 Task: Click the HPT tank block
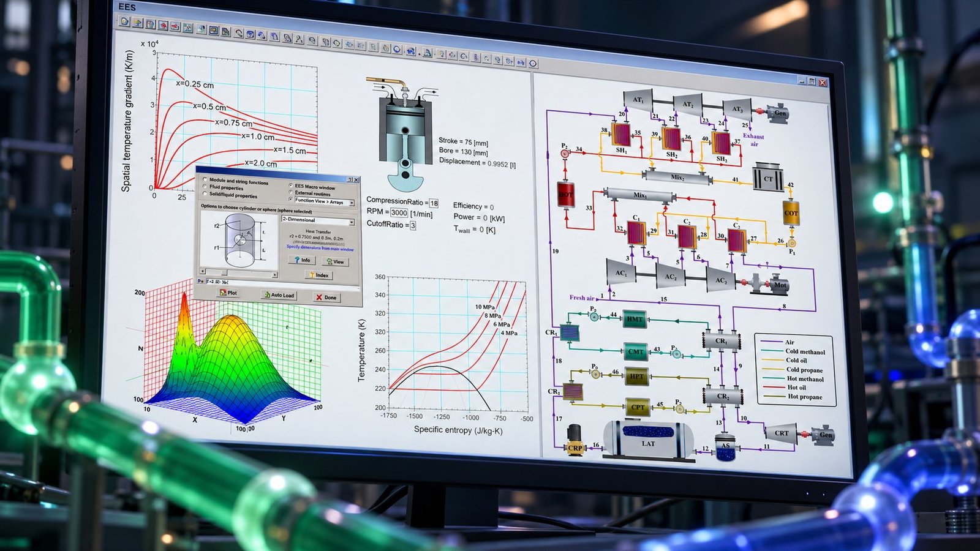pyautogui.click(x=637, y=376)
